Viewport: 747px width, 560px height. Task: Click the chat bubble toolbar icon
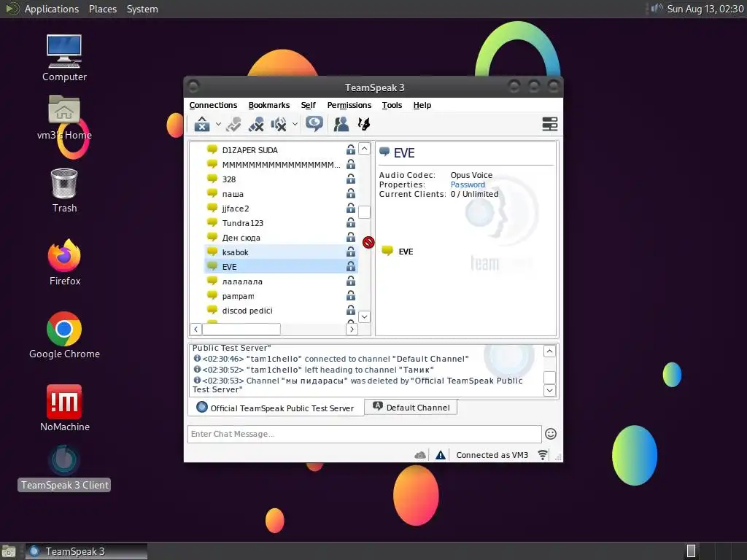coord(314,124)
